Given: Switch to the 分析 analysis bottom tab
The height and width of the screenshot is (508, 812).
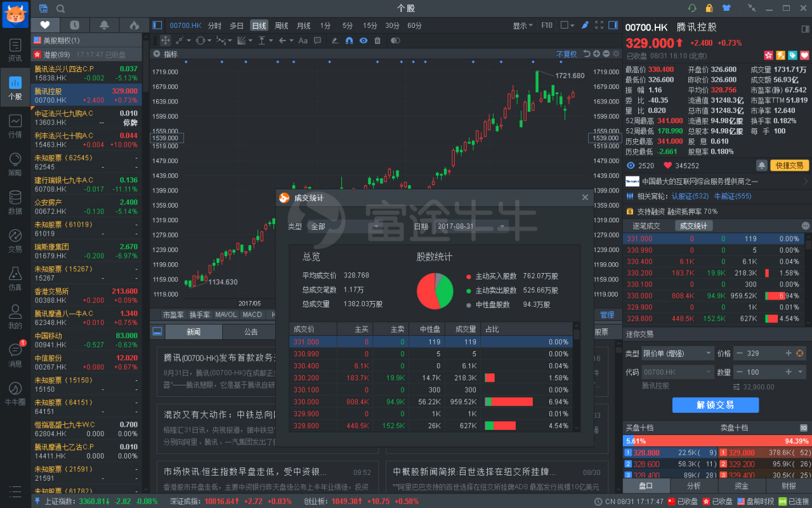Looking at the screenshot, I should point(694,485).
